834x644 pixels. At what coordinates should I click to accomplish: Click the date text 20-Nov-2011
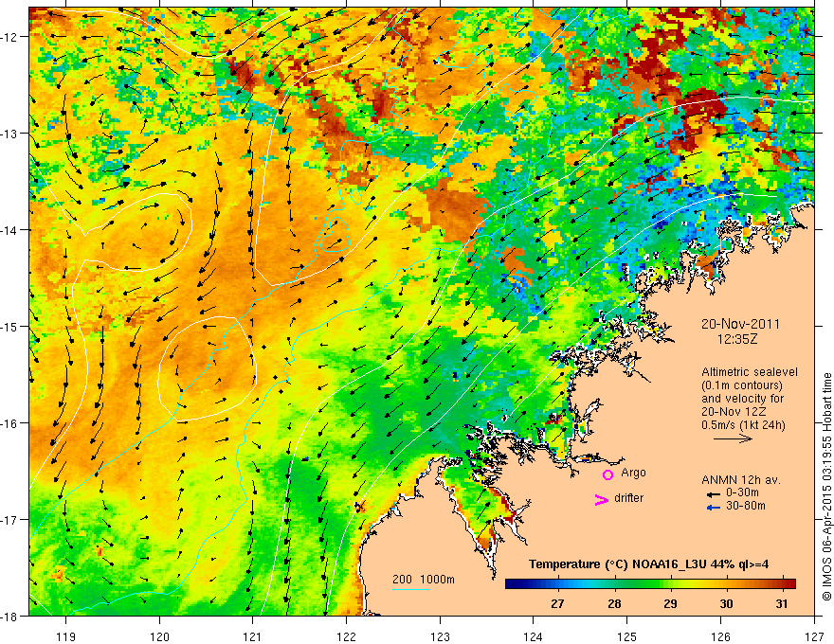point(740,324)
